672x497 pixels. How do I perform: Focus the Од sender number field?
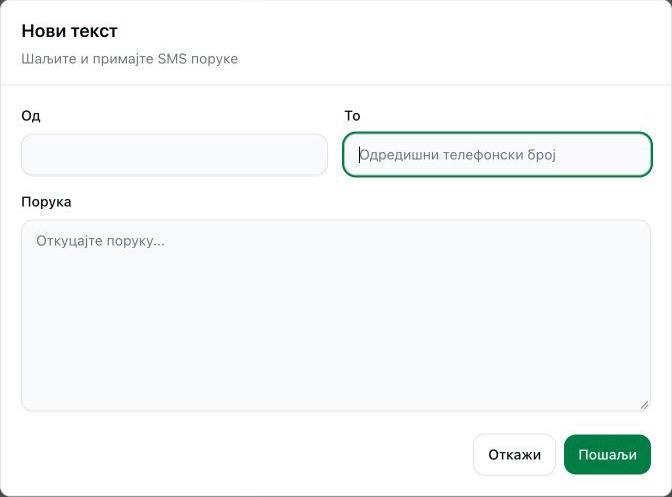click(174, 155)
